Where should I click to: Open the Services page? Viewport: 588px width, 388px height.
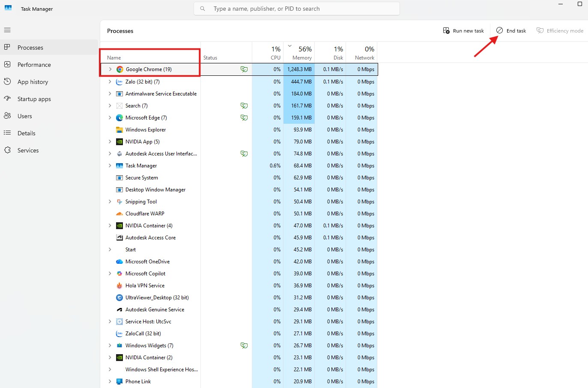pos(28,150)
